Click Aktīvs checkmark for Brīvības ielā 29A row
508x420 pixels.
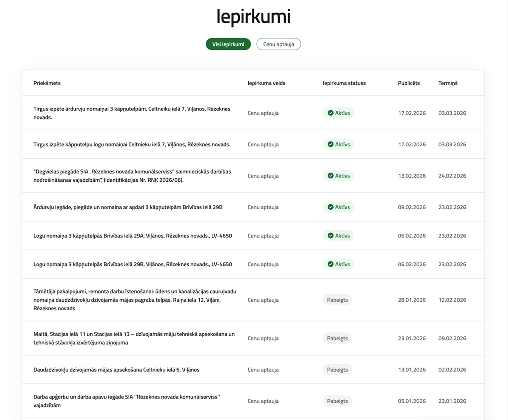[x=331, y=236]
